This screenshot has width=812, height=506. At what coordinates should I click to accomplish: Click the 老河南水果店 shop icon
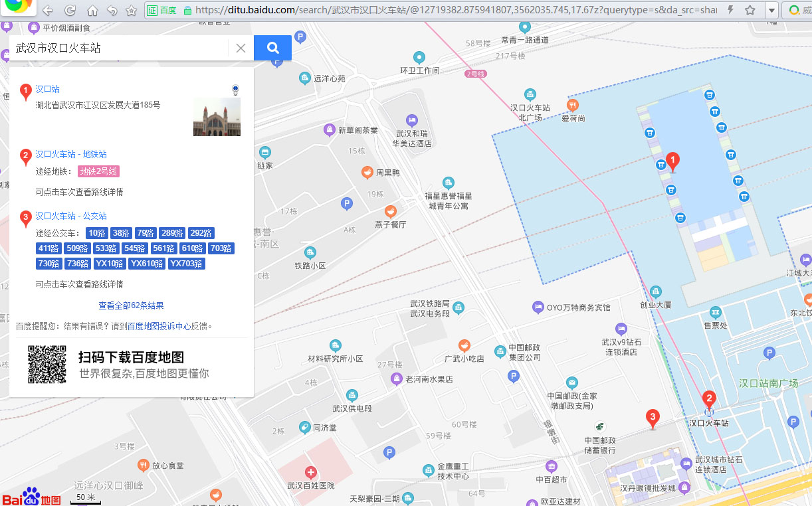pyautogui.click(x=397, y=379)
